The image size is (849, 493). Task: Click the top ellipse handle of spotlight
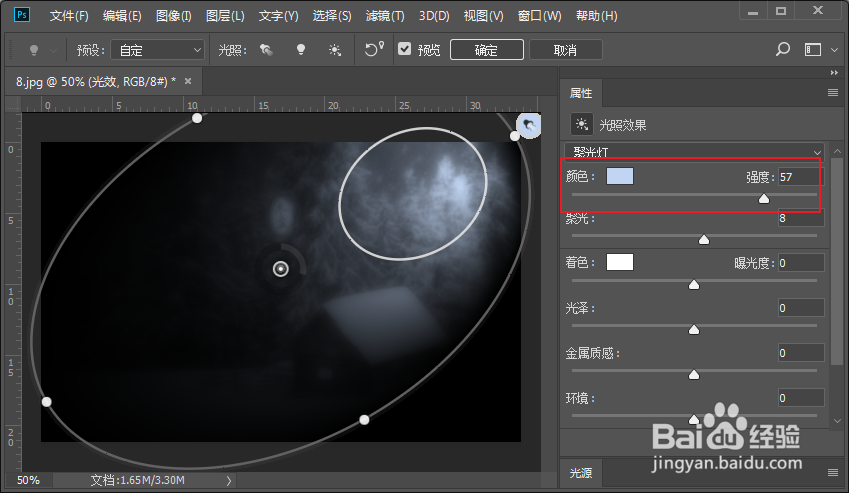point(197,118)
